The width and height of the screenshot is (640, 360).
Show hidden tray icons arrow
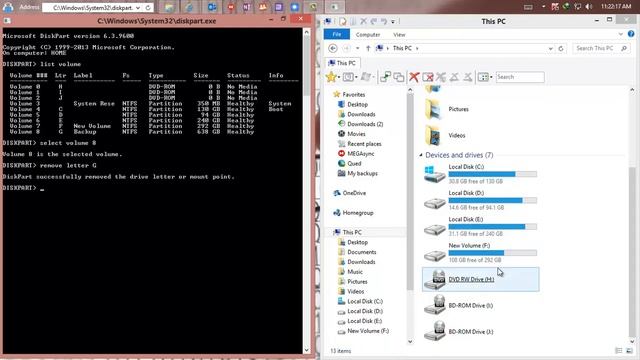pos(543,7)
